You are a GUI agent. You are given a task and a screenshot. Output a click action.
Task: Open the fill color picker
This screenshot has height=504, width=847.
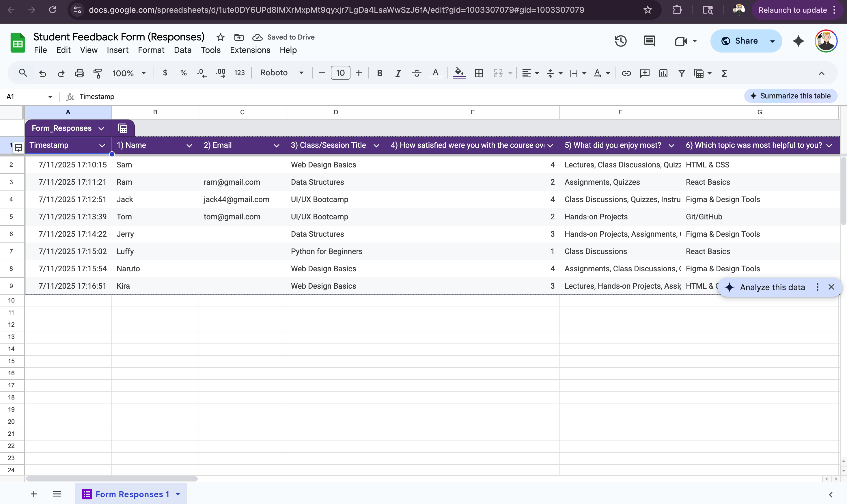(459, 73)
